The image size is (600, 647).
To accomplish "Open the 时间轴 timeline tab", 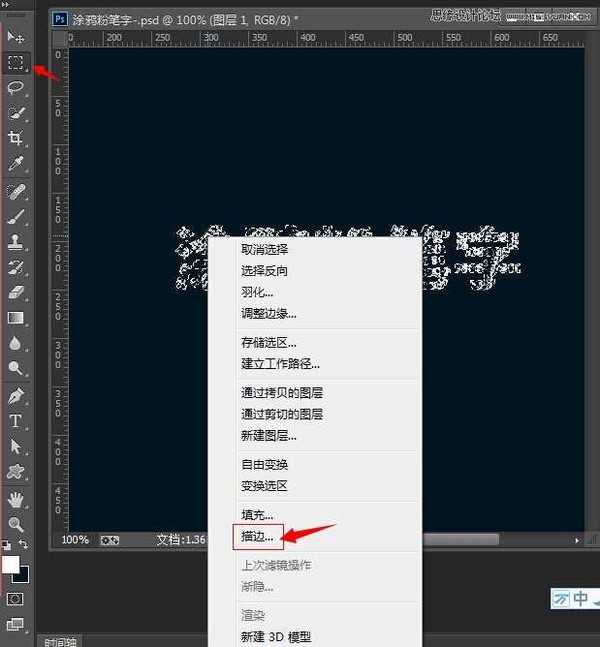I will [60, 642].
